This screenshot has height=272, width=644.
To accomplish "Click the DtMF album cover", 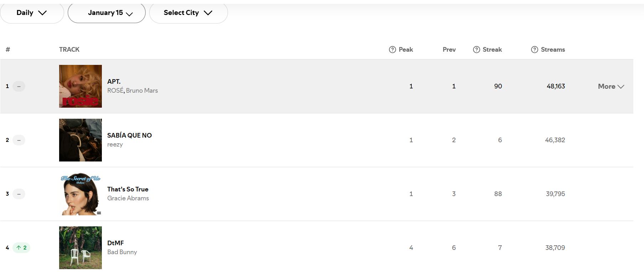I will click(x=80, y=248).
